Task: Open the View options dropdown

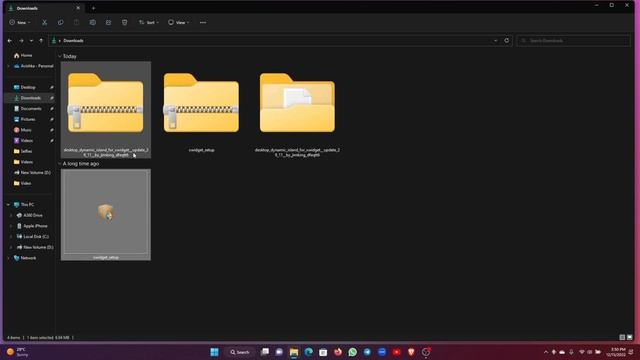Action: pyautogui.click(x=178, y=22)
